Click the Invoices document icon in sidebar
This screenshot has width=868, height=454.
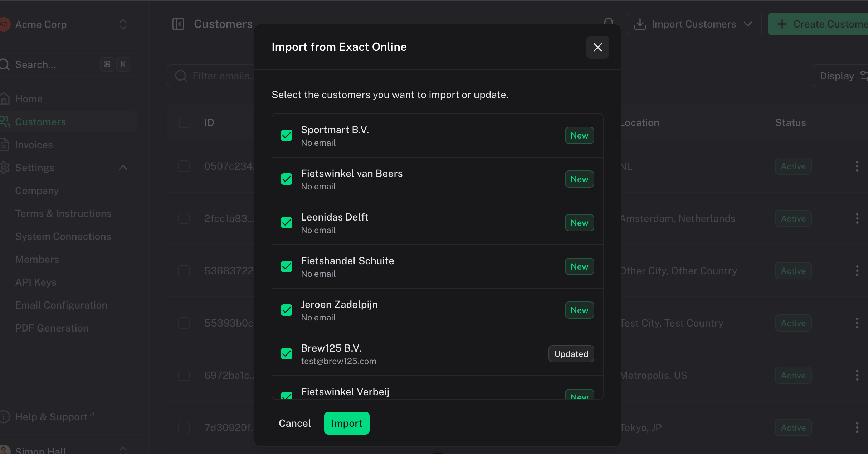pos(5,145)
